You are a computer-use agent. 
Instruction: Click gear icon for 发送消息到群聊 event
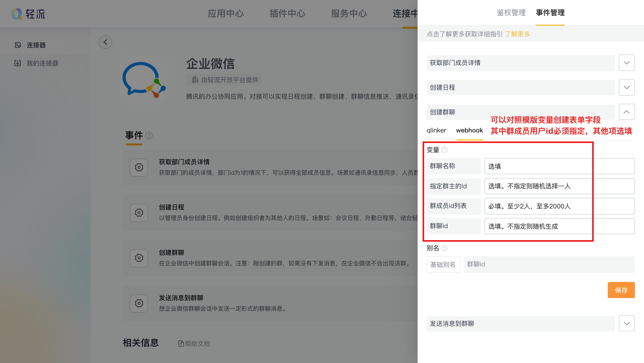[139, 303]
